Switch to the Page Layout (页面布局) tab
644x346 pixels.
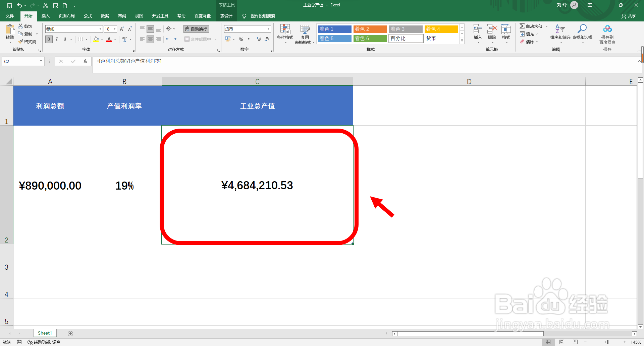[66, 16]
